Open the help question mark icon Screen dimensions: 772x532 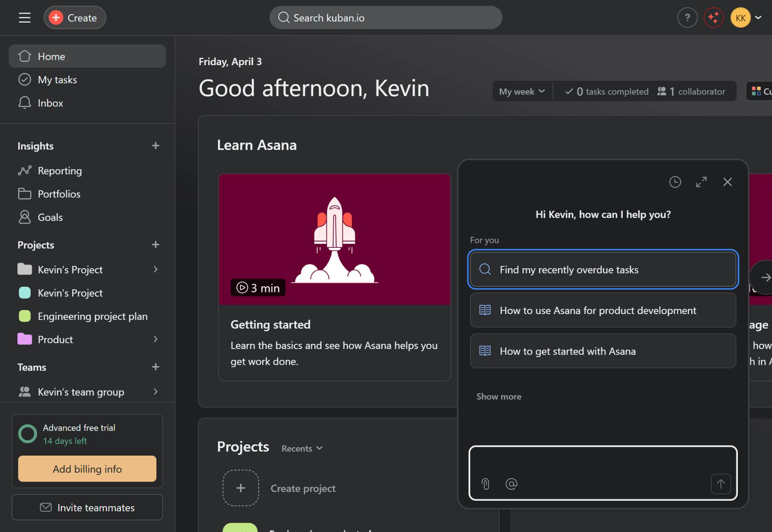pyautogui.click(x=687, y=18)
